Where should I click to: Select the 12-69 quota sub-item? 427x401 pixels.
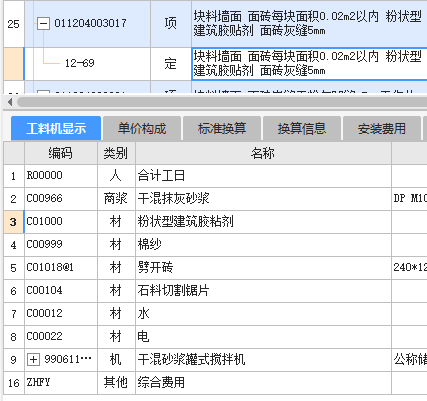coord(80,63)
